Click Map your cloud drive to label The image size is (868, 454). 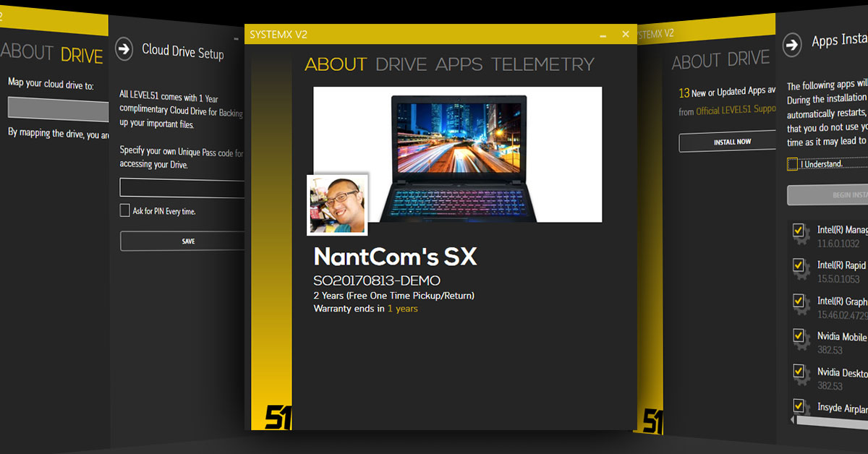pos(51,83)
